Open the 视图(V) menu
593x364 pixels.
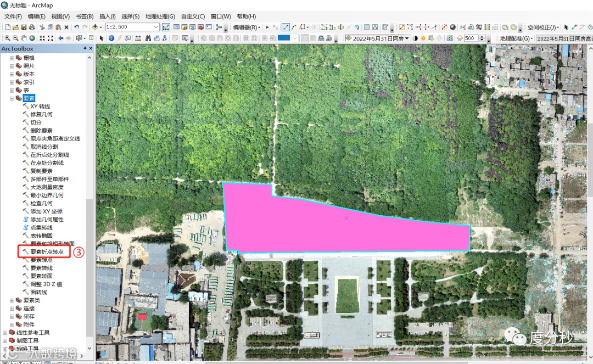(x=60, y=16)
